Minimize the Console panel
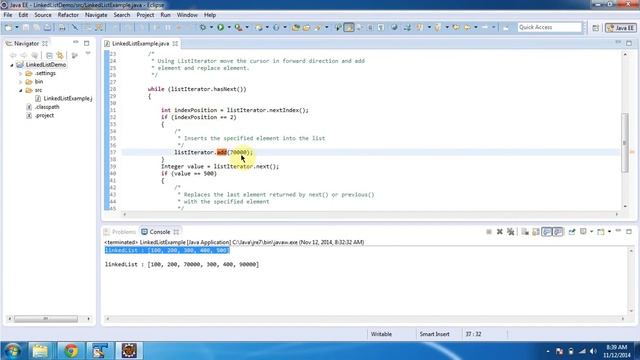This screenshot has height=360, width=640. (x=618, y=231)
